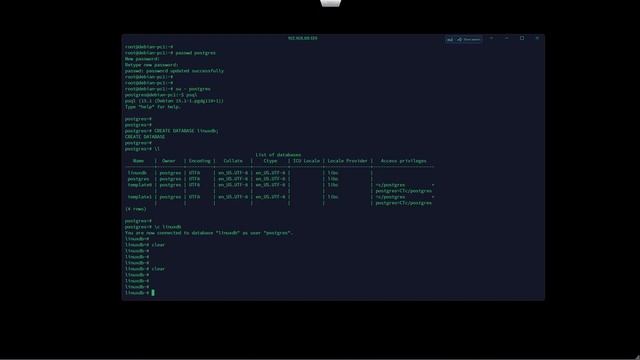Viewport: 640px width, 360px height.
Task: Click the 'Access privileges' column header
Action: [x=403, y=161]
